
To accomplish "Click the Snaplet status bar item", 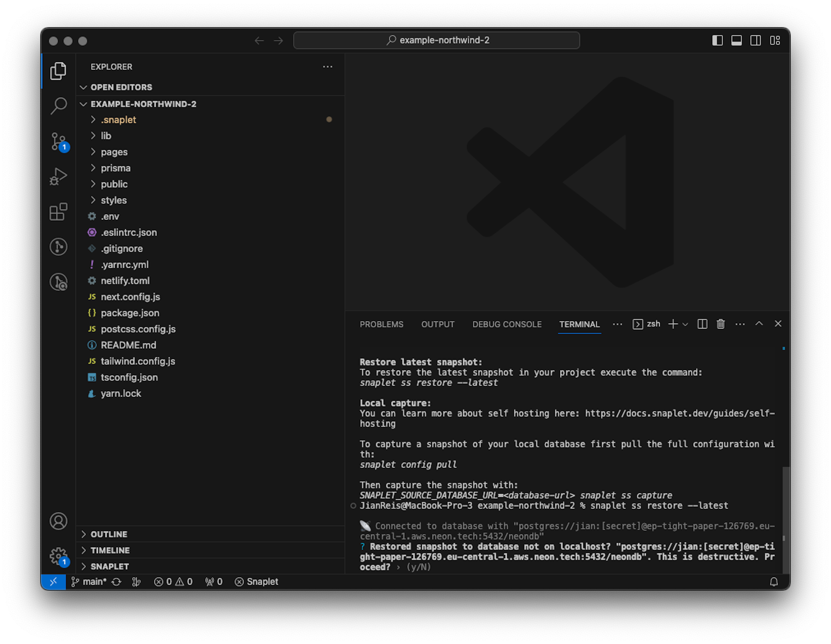I will (256, 582).
